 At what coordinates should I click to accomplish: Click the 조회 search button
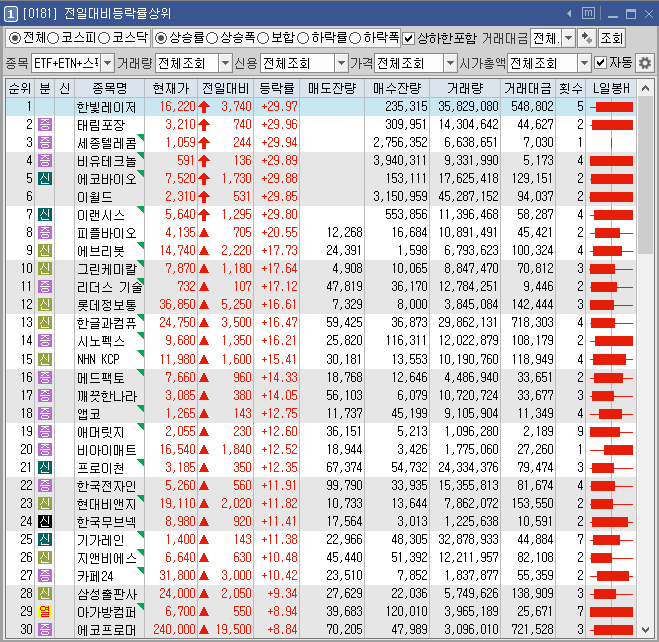(612, 38)
